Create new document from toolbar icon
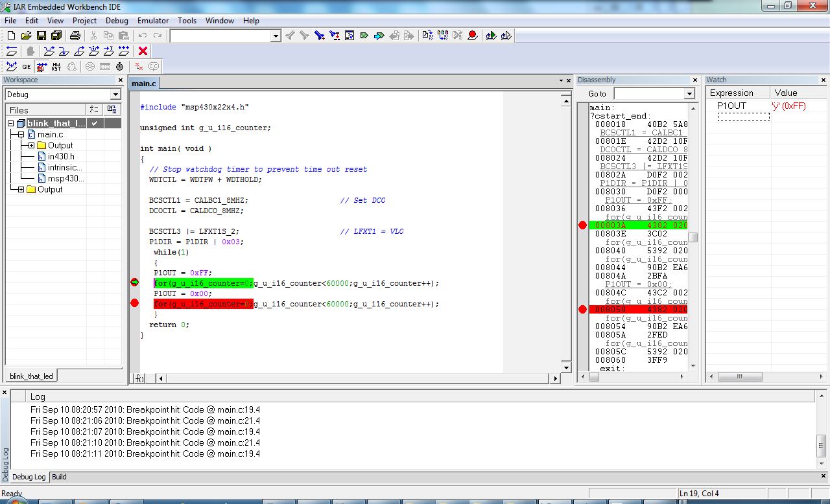830x504 pixels. (x=11, y=36)
